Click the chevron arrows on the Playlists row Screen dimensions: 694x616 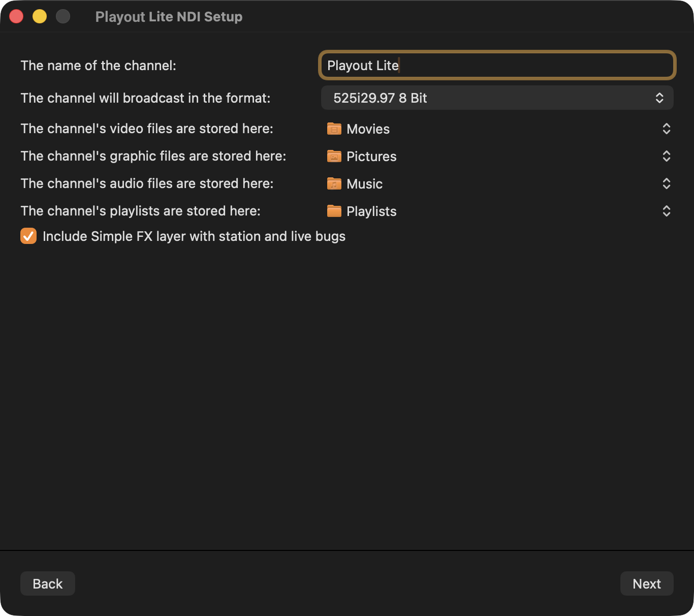[667, 211]
